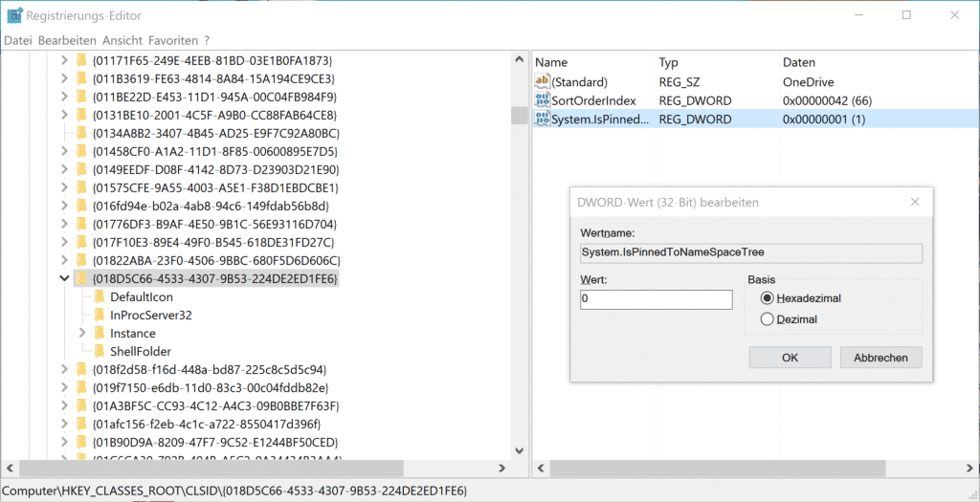Close the DWORD-Wert bearbeiten dialog

point(915,203)
